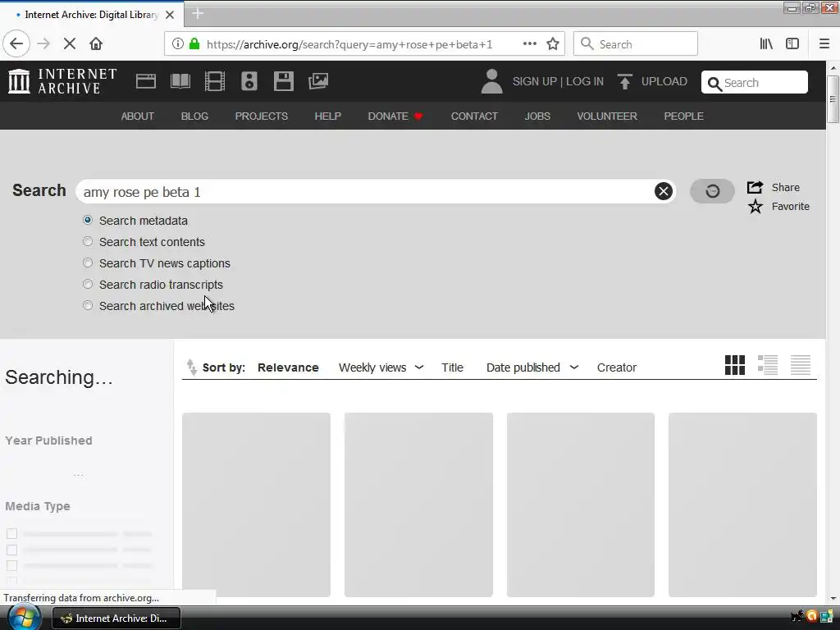The height and width of the screenshot is (630, 840).
Task: Open the BLOG menu item
Action: pyautogui.click(x=194, y=116)
